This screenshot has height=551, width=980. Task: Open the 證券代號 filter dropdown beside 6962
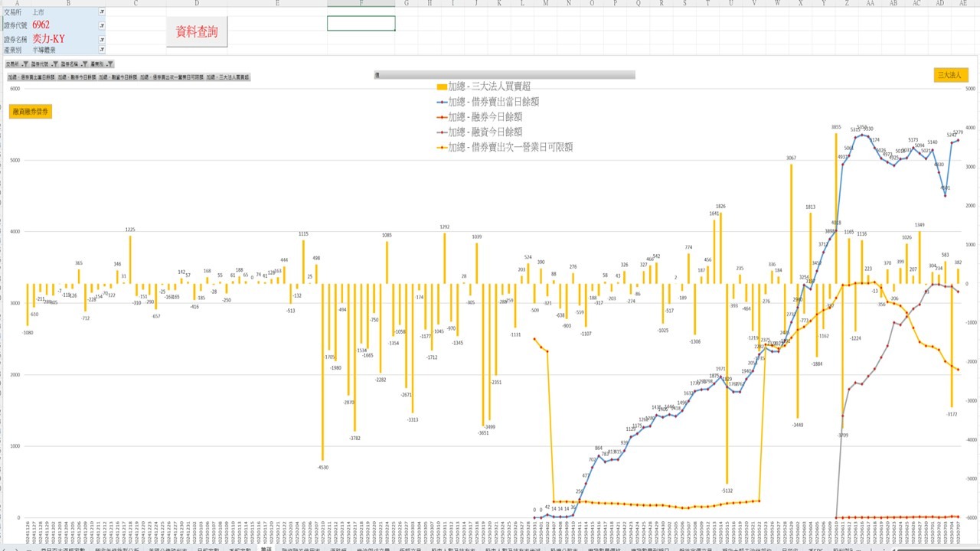[x=102, y=25]
